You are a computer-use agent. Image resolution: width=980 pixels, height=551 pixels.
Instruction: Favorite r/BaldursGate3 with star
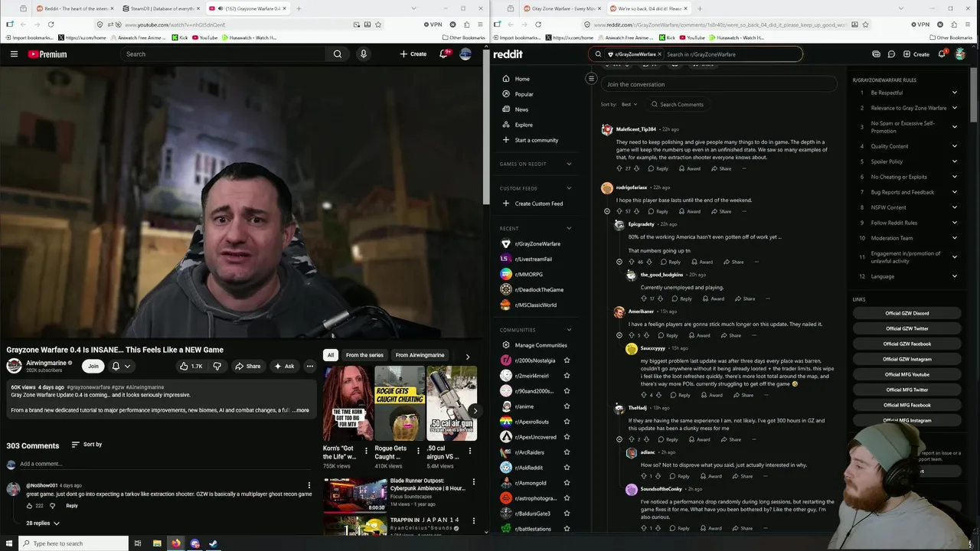click(567, 514)
